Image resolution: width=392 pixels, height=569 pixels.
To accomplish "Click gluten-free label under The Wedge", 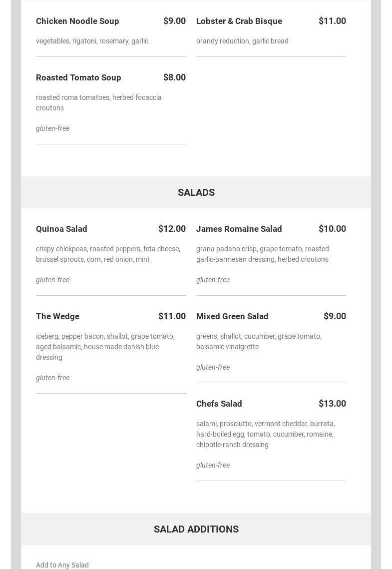I will [52, 378].
